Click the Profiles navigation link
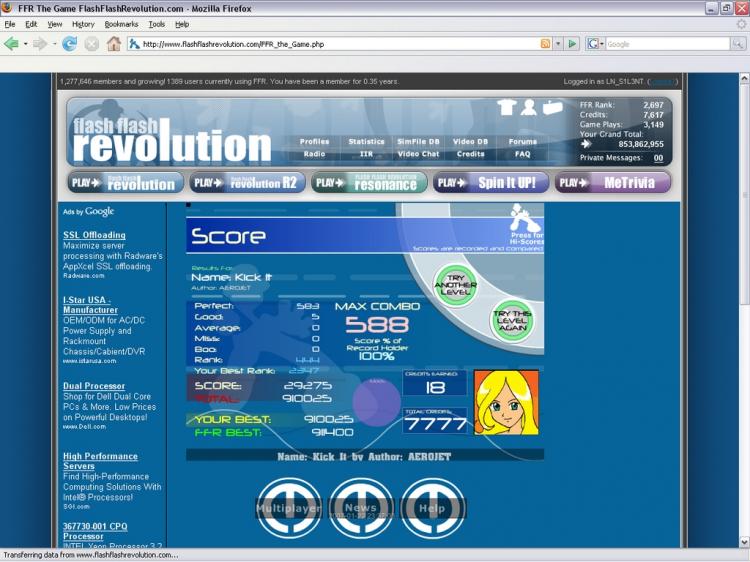 pyautogui.click(x=314, y=142)
